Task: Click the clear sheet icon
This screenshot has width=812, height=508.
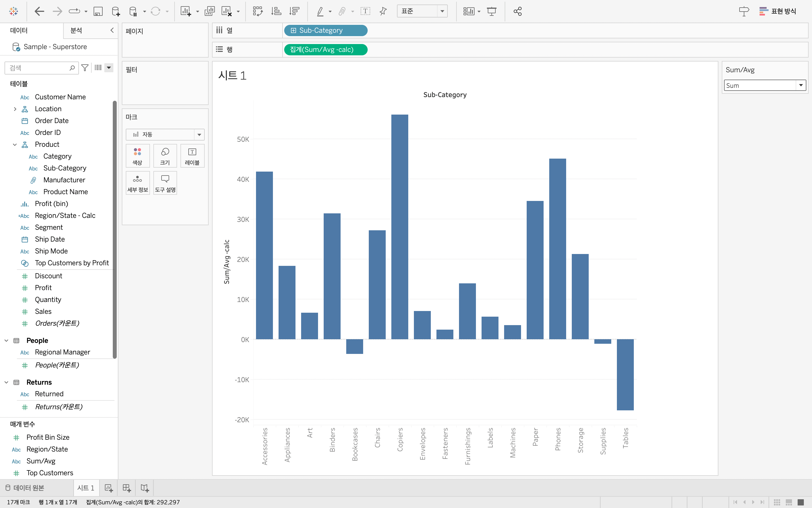Action: [x=227, y=11]
